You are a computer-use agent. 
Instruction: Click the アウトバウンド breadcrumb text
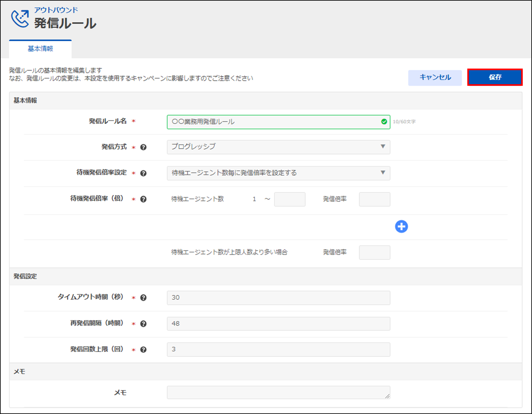[x=56, y=10]
